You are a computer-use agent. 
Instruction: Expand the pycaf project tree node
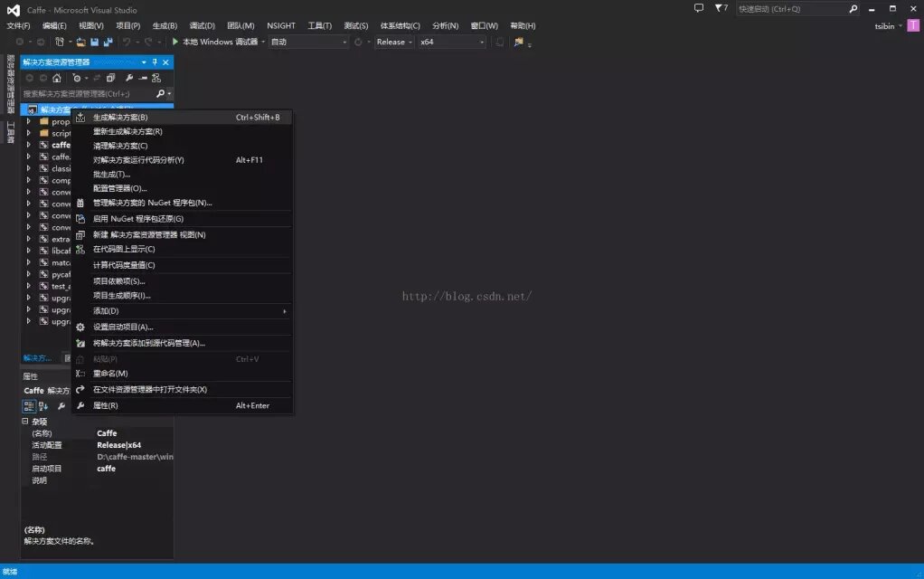[x=28, y=274]
